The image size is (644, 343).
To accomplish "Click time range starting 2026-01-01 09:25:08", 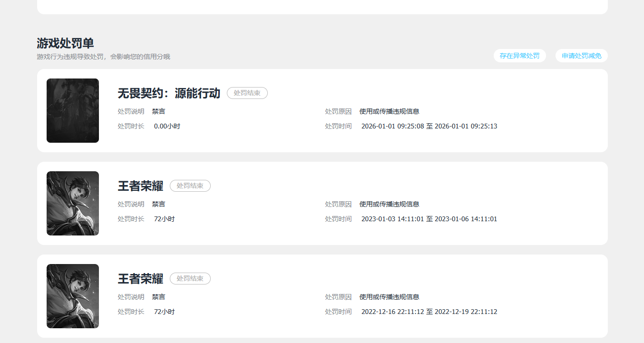I will [x=429, y=126].
